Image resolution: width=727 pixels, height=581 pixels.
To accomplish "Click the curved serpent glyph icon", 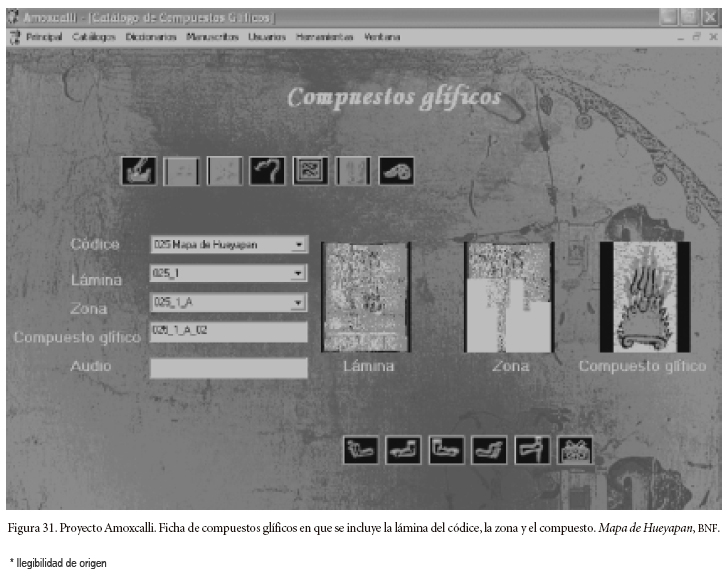I will (x=266, y=170).
